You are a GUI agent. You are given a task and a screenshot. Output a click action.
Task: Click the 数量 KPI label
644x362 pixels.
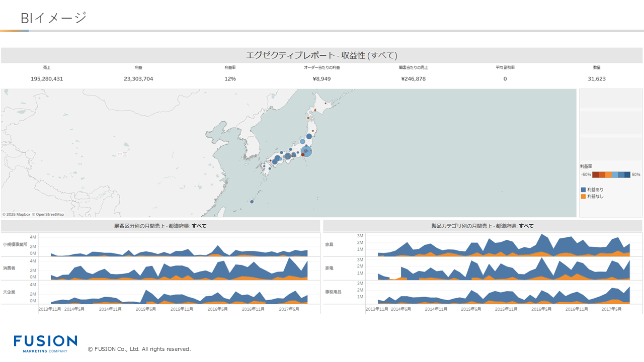click(x=597, y=67)
